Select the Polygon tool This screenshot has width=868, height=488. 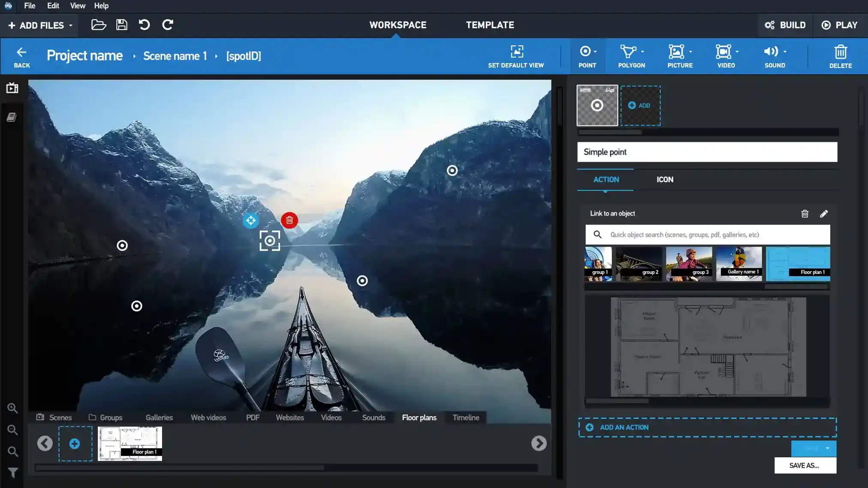[631, 56]
